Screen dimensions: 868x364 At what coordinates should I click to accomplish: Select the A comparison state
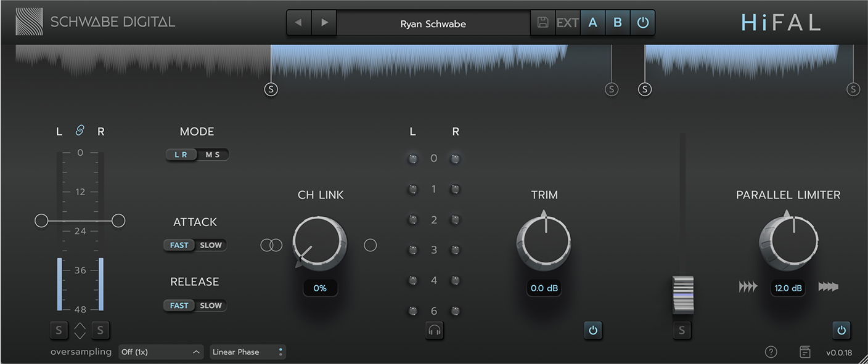593,23
